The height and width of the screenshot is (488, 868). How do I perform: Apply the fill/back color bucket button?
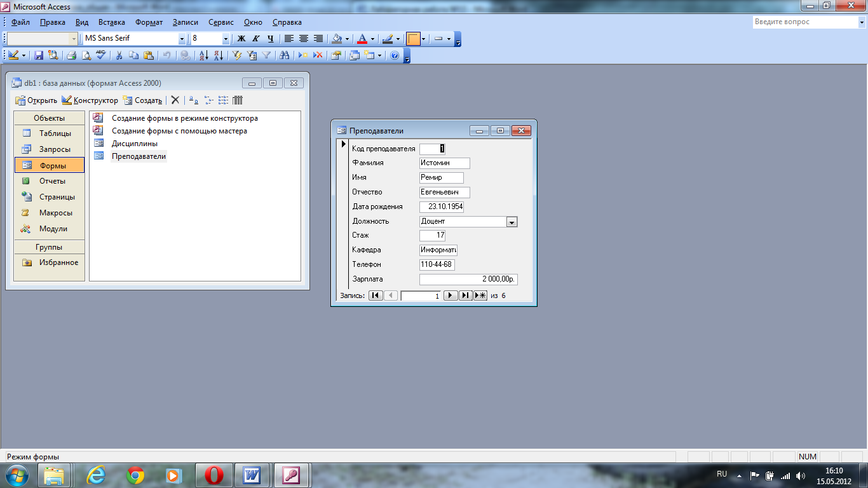[x=337, y=39]
